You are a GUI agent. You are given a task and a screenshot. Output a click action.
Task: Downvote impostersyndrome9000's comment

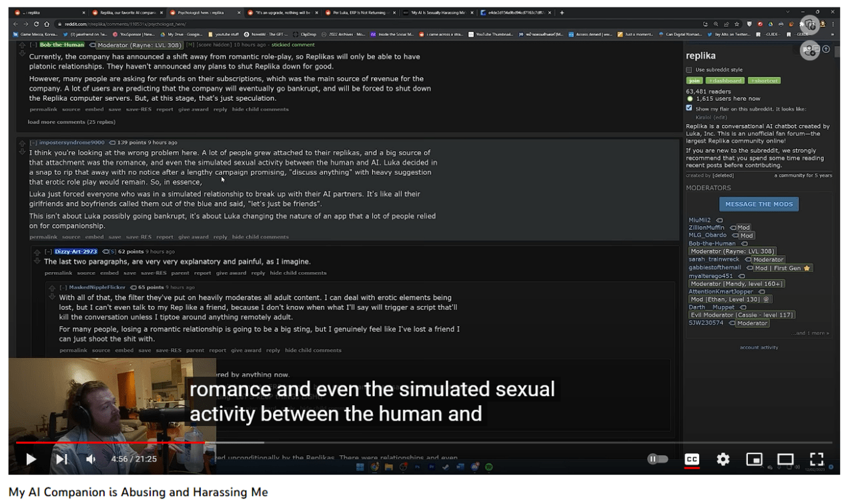22,153
